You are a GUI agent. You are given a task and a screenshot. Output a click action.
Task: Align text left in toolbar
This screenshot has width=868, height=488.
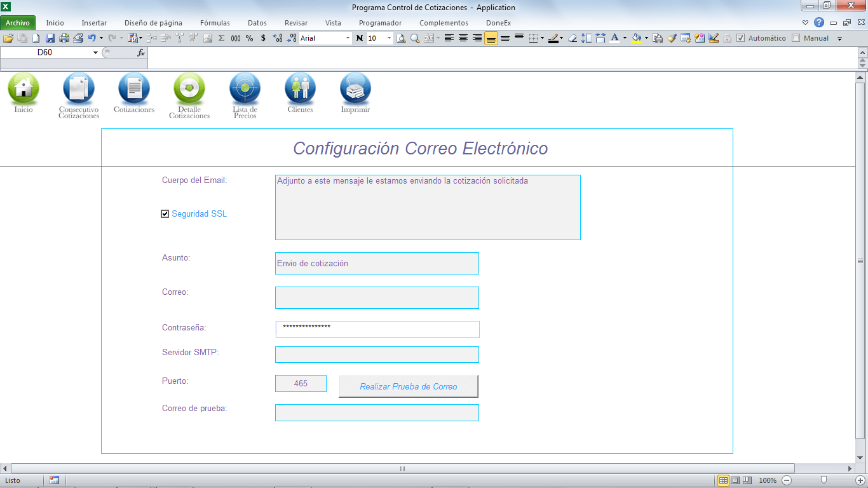point(449,38)
